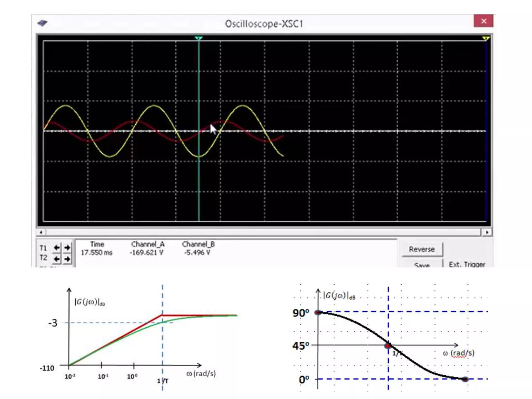Move T1 cursor left with arrow

click(x=57, y=248)
